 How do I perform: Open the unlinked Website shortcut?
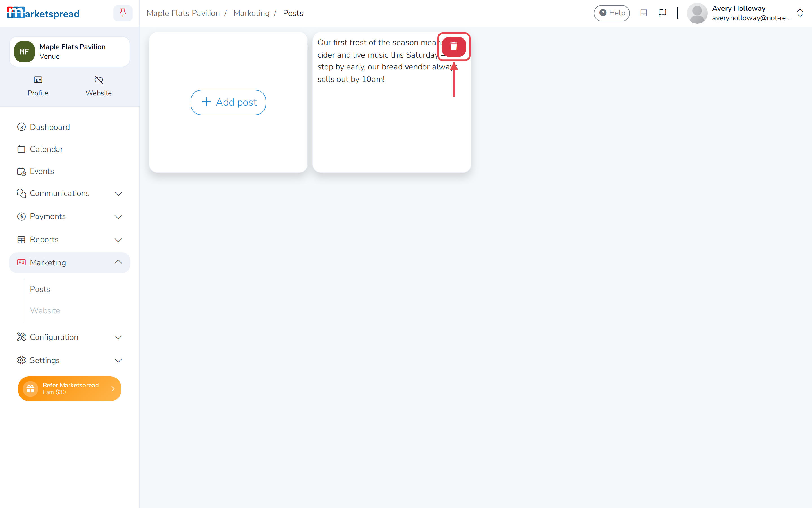pyautogui.click(x=98, y=86)
